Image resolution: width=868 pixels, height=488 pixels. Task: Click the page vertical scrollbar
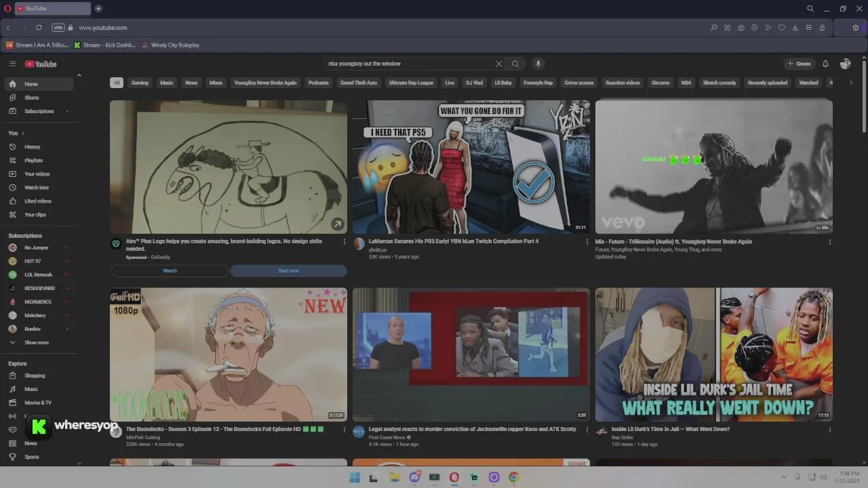[x=864, y=95]
